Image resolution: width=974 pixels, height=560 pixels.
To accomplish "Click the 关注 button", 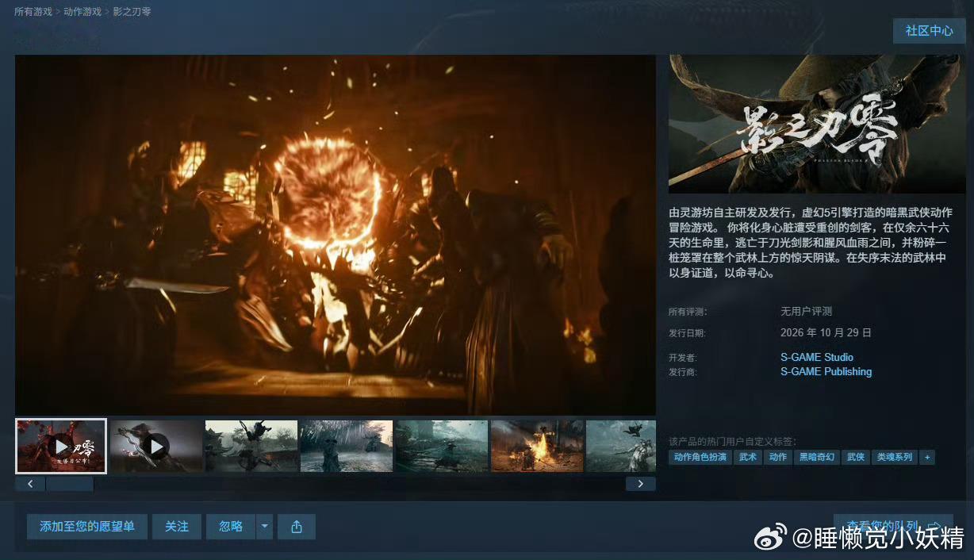I will 177,527.
